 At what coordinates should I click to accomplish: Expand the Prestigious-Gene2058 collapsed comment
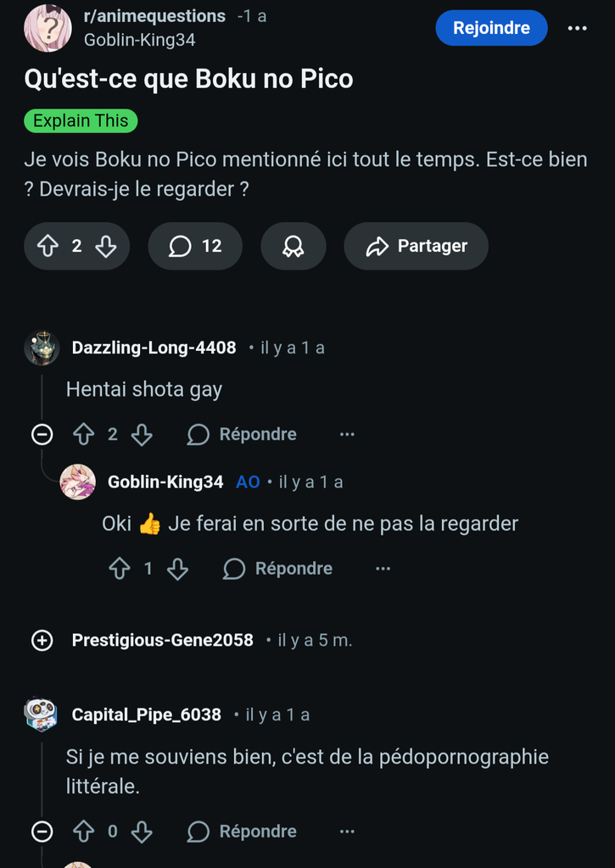pos(42,641)
